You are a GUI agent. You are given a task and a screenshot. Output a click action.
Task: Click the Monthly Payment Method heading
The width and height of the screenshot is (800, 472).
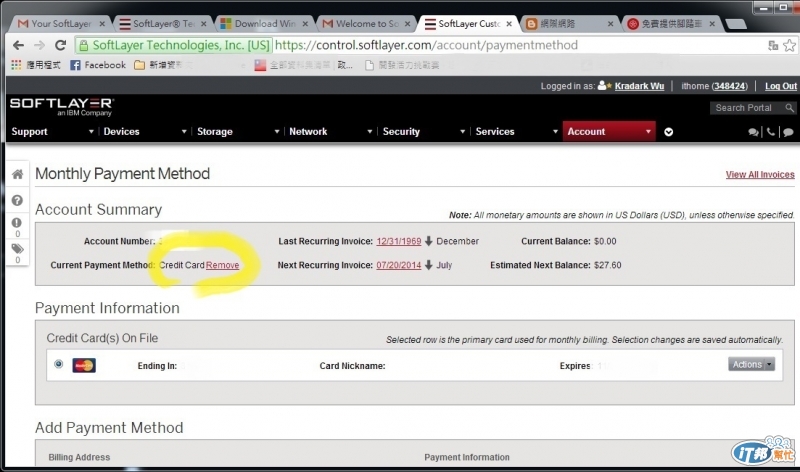pos(122,173)
